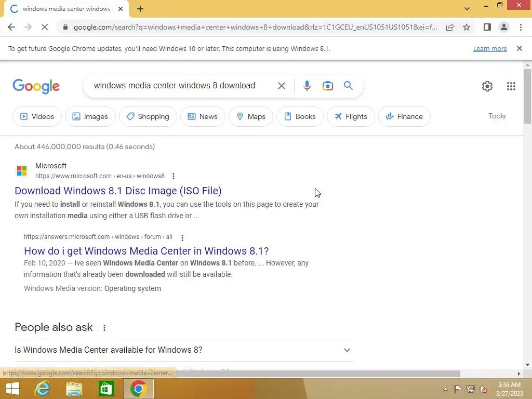Select Chrome in the taskbar
The width and height of the screenshot is (532, 399).
[138, 389]
